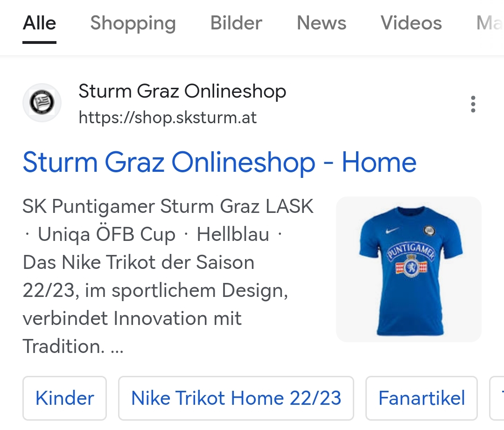504x430 pixels.
Task: Click the shop.sksturm.at URL text
Action: pyautogui.click(x=168, y=117)
